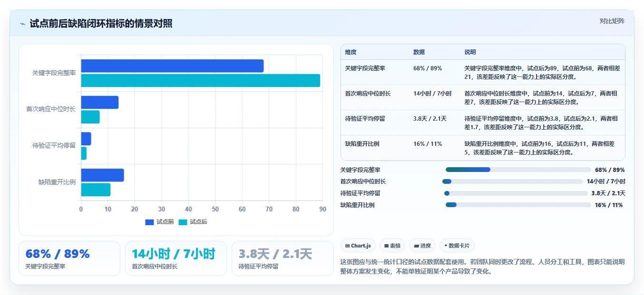Click the 关键字段完整率 y-axis label in the chart
This screenshot has width=644, height=295.
pos(54,73)
